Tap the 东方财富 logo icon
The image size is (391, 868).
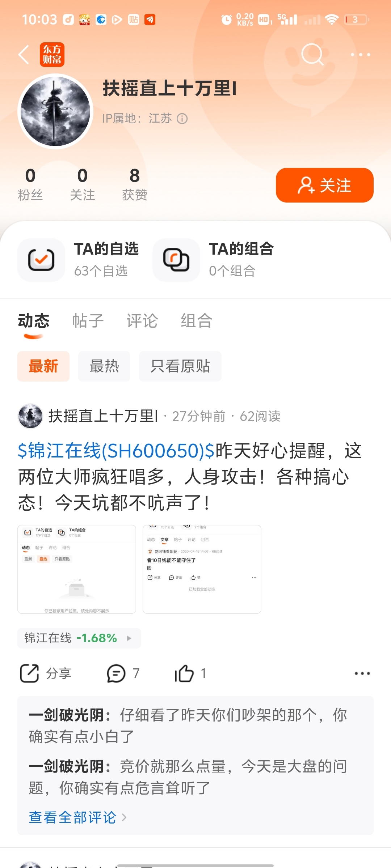(52, 55)
